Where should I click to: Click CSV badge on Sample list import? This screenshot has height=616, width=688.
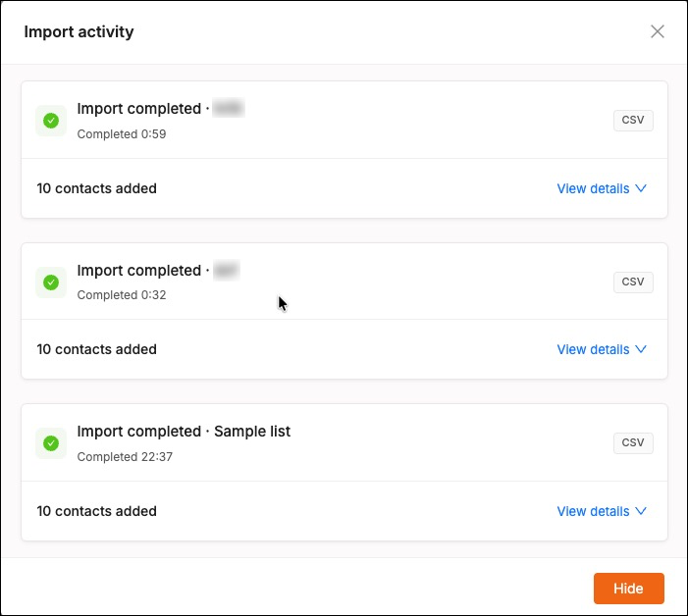pyautogui.click(x=633, y=442)
